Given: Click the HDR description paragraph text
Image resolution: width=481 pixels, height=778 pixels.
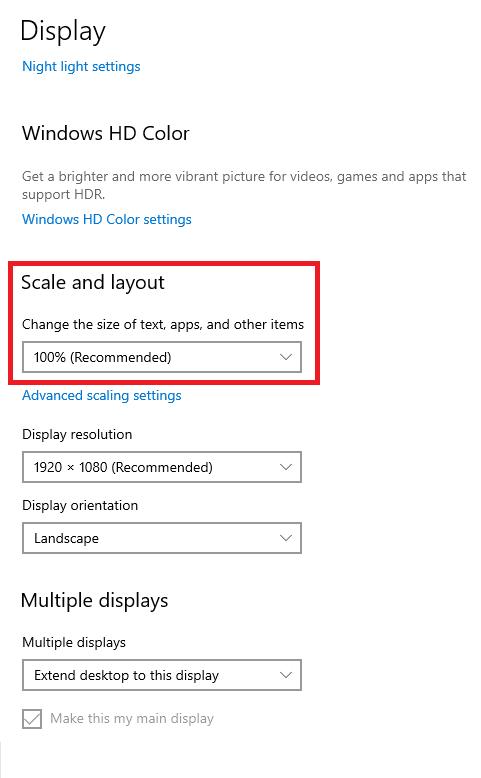Looking at the screenshot, I should coord(244,185).
